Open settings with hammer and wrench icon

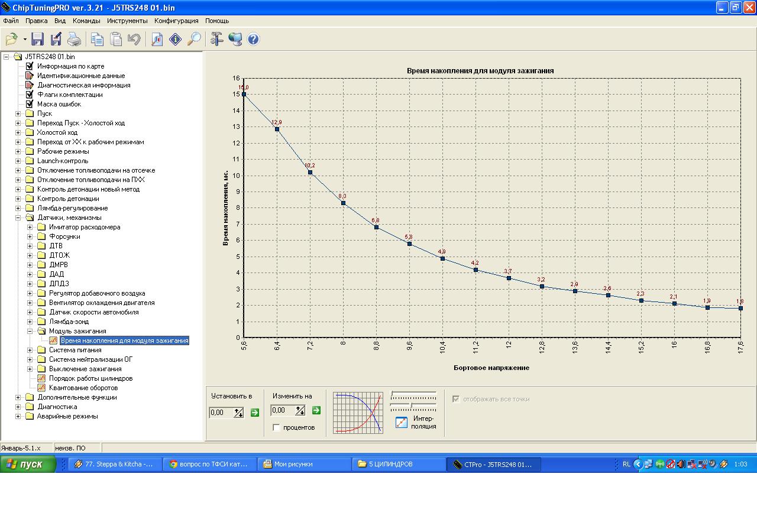coord(217,40)
